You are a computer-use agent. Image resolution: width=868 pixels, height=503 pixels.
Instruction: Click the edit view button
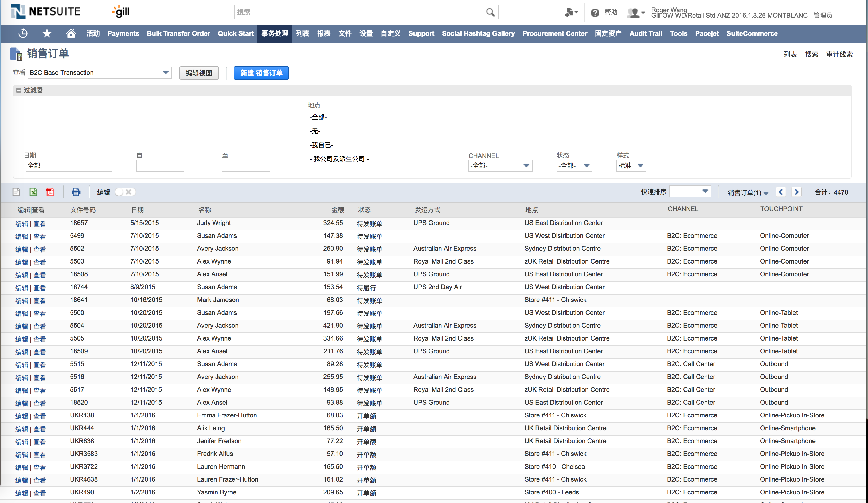pos(199,73)
